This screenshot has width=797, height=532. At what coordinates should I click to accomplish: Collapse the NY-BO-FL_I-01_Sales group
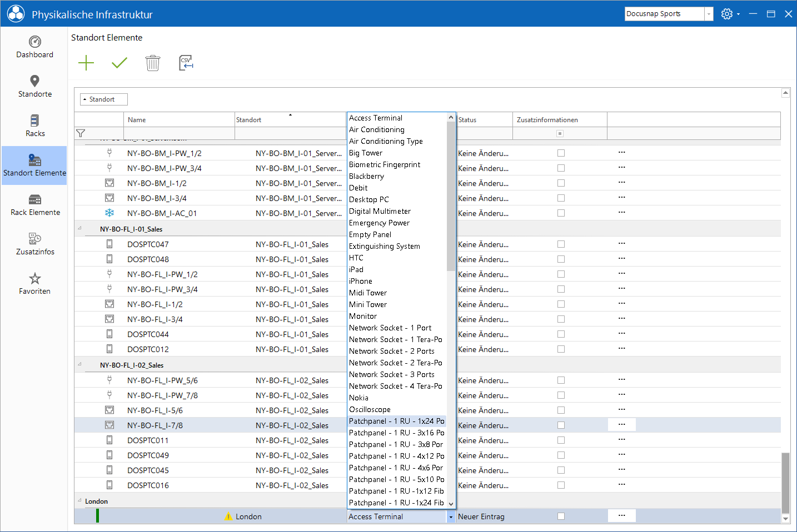coord(79,228)
